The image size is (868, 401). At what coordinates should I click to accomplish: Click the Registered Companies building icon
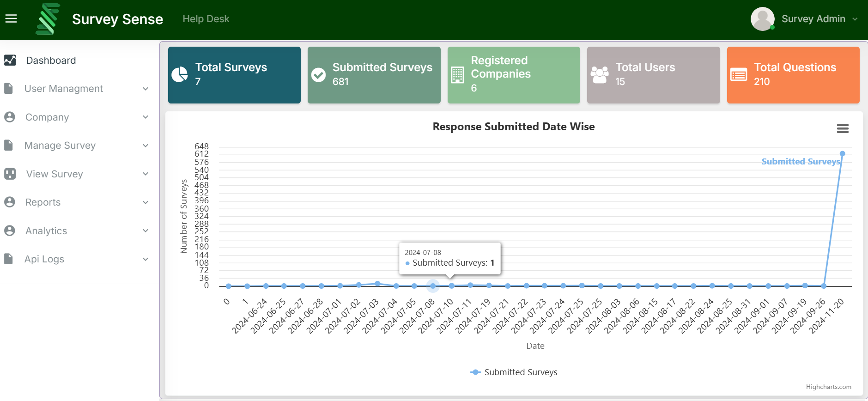pos(457,74)
